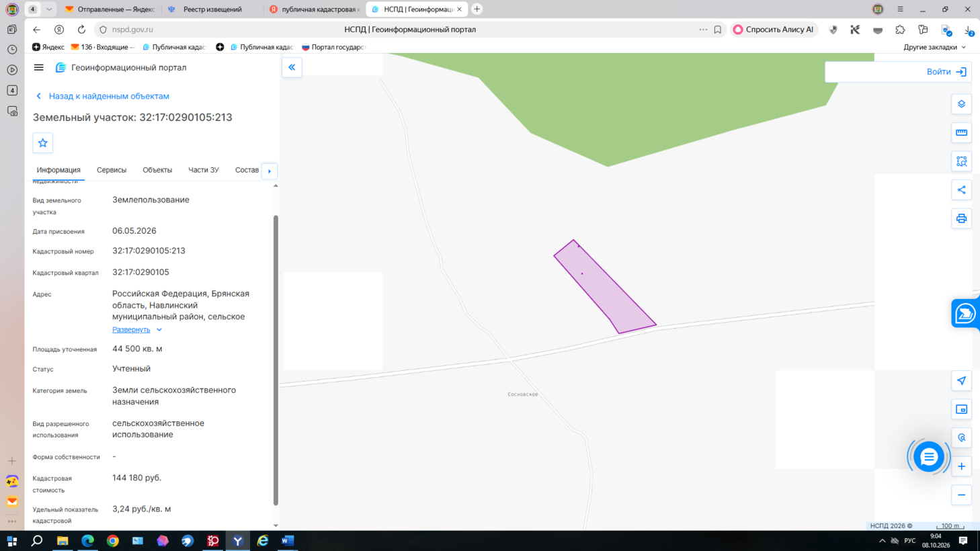980x551 pixels.
Task: Open the map layers icon
Action: coord(961,104)
